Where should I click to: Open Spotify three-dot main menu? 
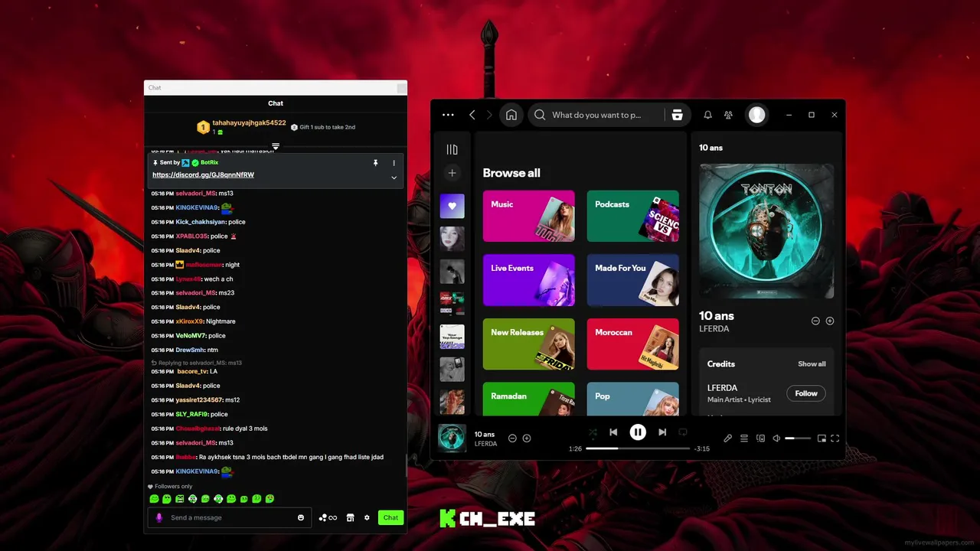click(x=449, y=115)
